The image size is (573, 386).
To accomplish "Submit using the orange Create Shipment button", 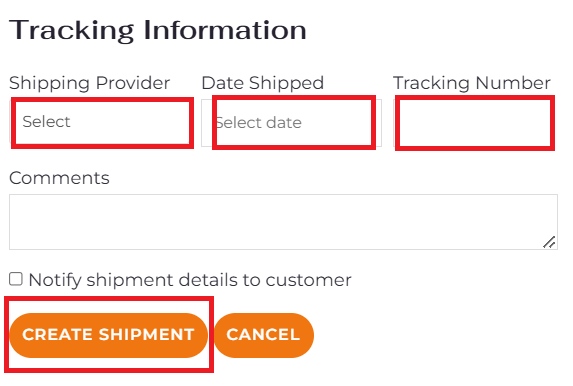I will click(x=108, y=335).
